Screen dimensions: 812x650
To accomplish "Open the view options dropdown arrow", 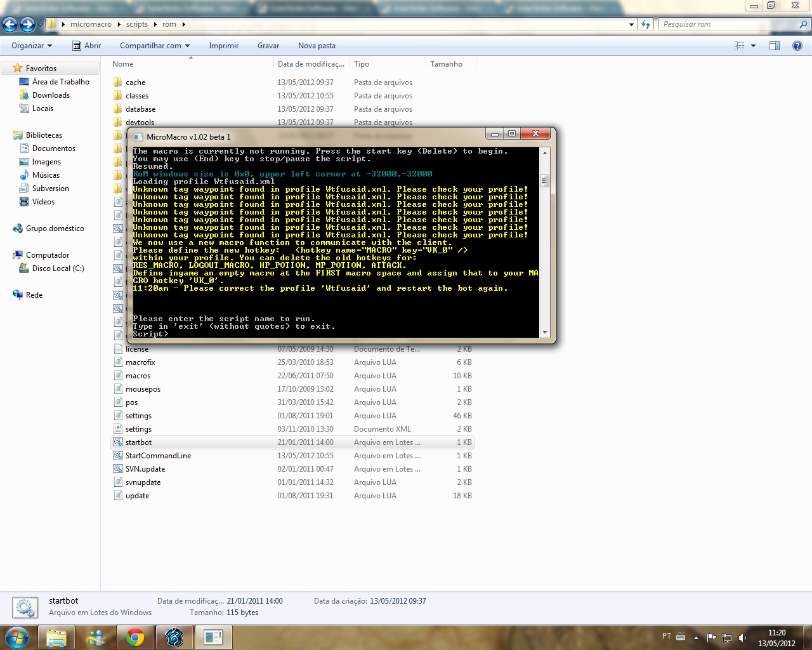I will tap(754, 46).
